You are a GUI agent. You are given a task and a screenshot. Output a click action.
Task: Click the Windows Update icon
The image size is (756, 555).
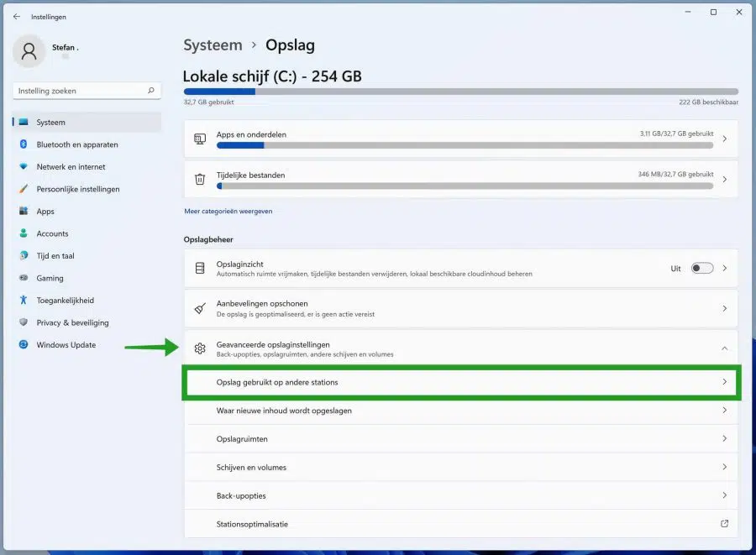click(24, 344)
